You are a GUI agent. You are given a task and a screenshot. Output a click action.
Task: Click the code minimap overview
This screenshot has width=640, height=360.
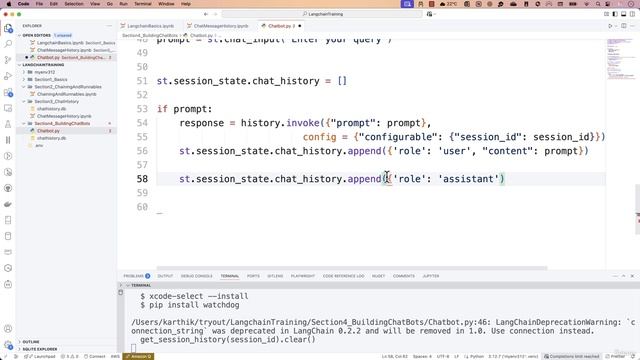coord(620,59)
